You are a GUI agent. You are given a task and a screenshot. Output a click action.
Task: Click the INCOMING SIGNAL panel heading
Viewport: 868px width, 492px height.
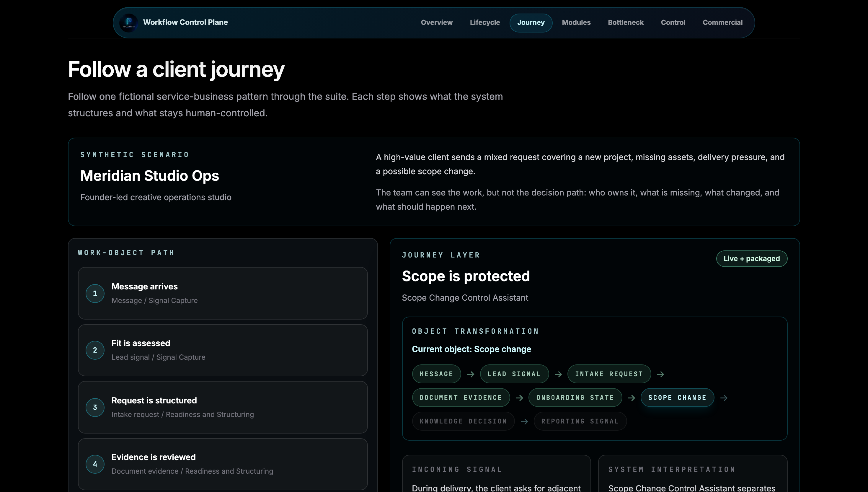(x=457, y=469)
